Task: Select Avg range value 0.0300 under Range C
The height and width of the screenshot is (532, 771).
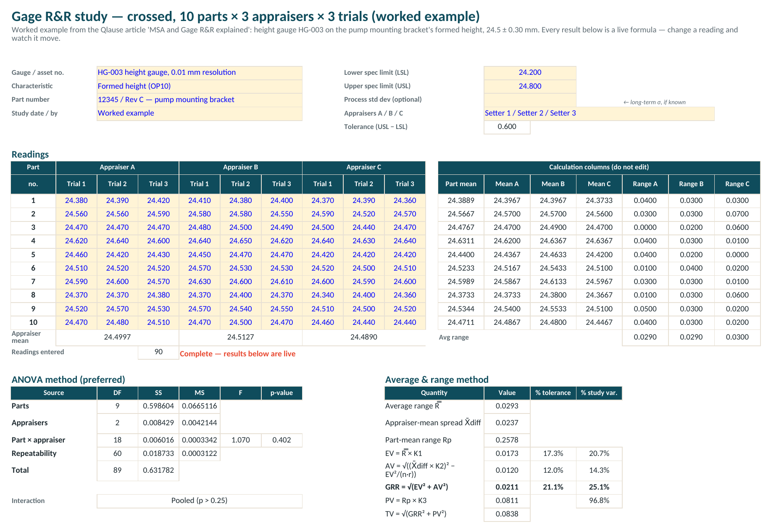Action: click(737, 337)
